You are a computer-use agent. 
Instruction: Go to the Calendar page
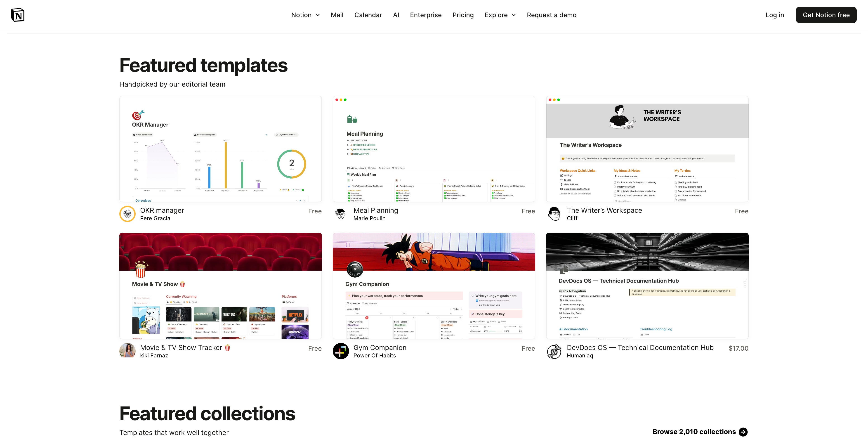368,15
